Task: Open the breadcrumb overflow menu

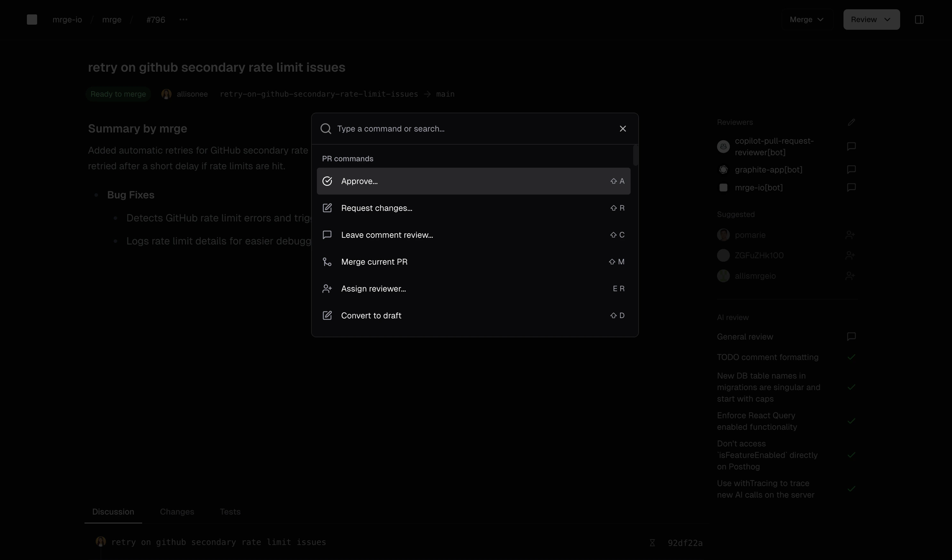Action: pos(184,20)
